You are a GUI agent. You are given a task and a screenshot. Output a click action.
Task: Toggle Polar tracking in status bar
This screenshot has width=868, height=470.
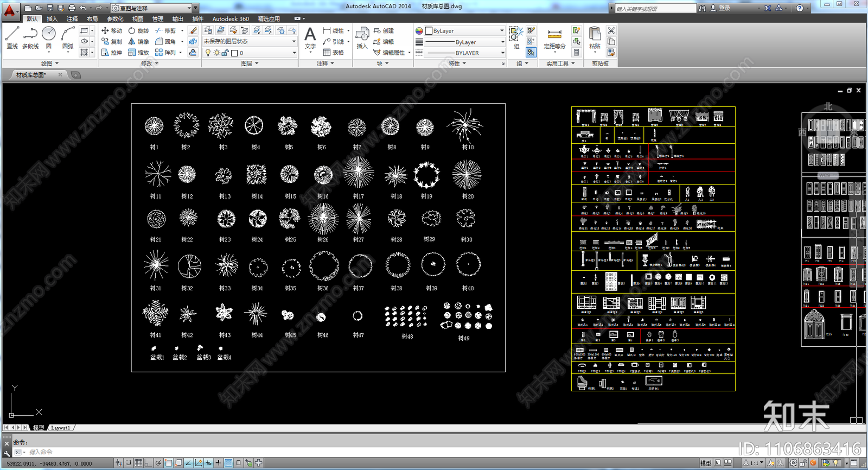pyautogui.click(x=158, y=463)
